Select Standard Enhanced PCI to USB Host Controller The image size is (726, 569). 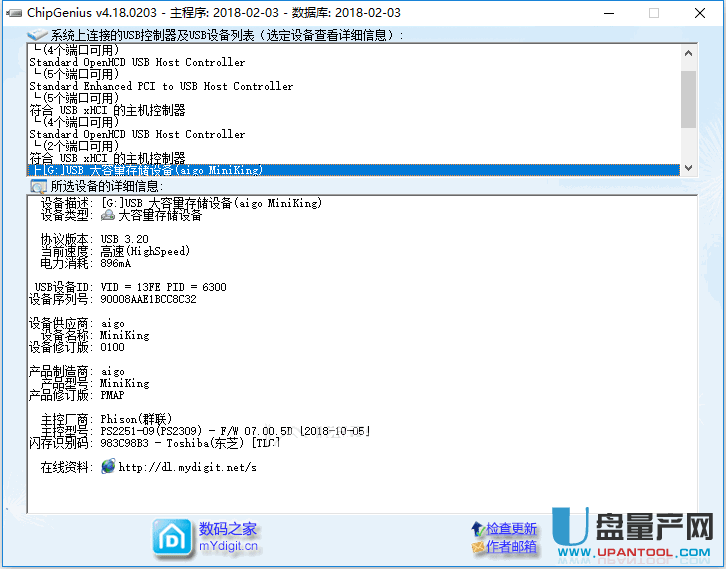point(161,86)
